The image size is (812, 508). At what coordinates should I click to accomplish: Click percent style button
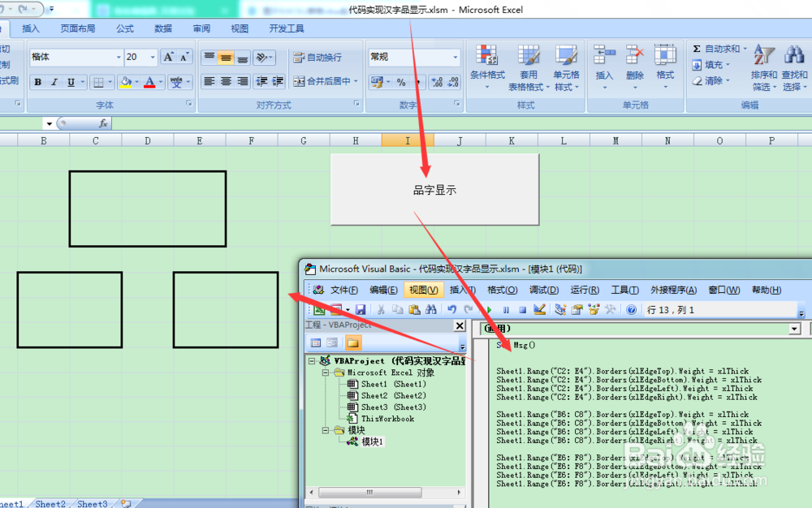[x=401, y=82]
